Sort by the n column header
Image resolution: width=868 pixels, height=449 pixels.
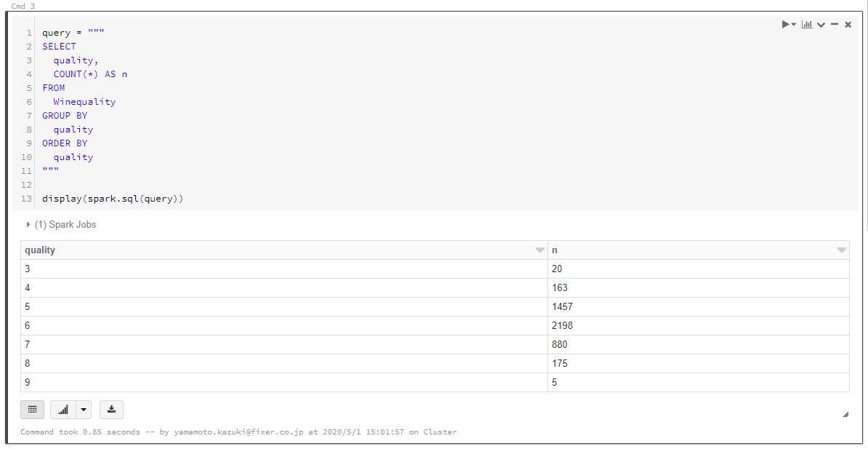pos(555,250)
